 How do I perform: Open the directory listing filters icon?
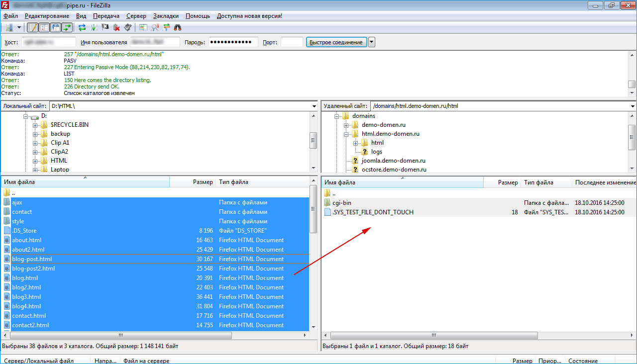point(143,27)
